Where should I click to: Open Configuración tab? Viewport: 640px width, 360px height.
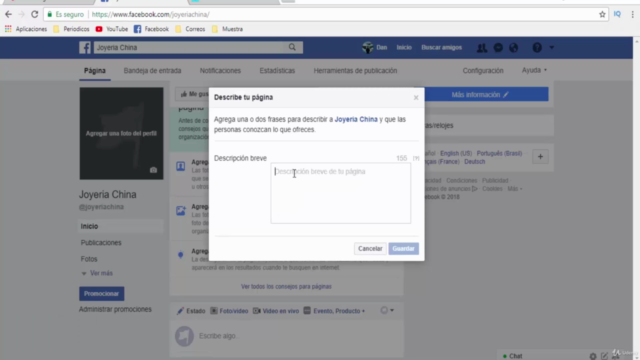483,71
